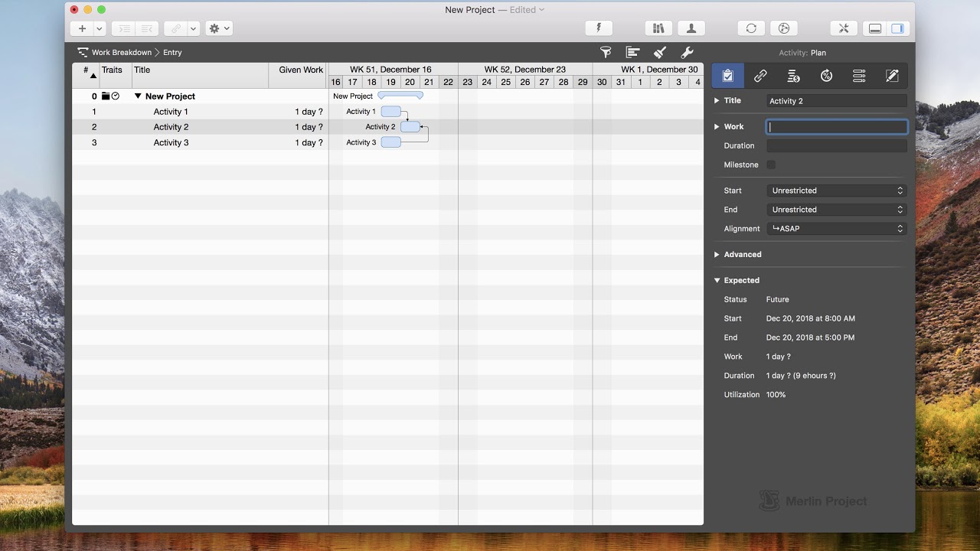980x551 pixels.
Task: Open the wrench view settings icon
Action: 687,52
